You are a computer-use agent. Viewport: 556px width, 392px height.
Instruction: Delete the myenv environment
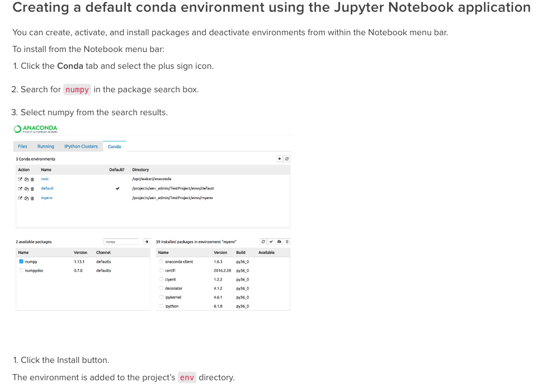(x=32, y=197)
